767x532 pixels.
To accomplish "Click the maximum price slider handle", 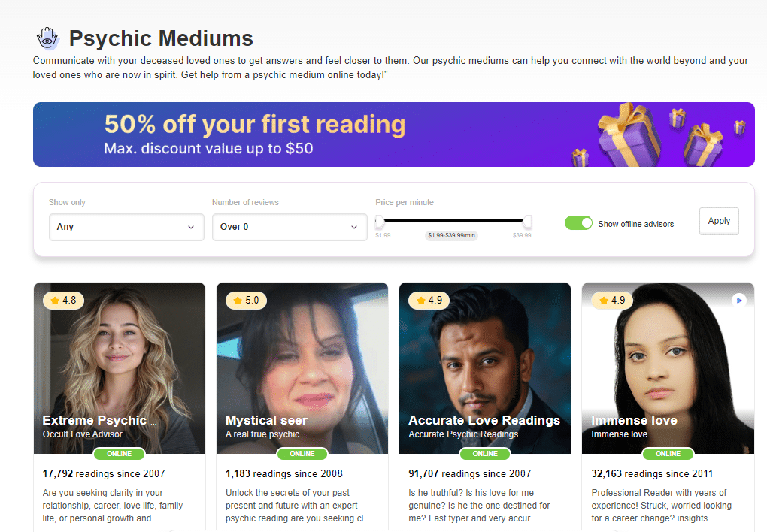I will click(527, 221).
